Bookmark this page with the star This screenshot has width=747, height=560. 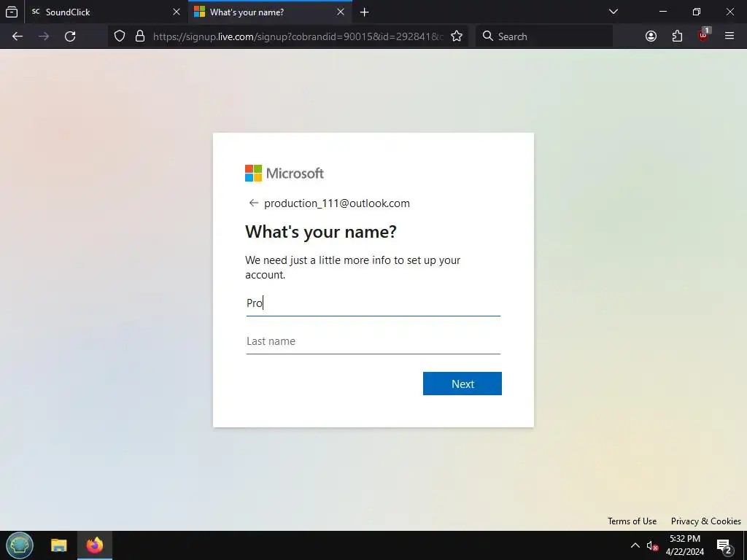click(x=457, y=36)
